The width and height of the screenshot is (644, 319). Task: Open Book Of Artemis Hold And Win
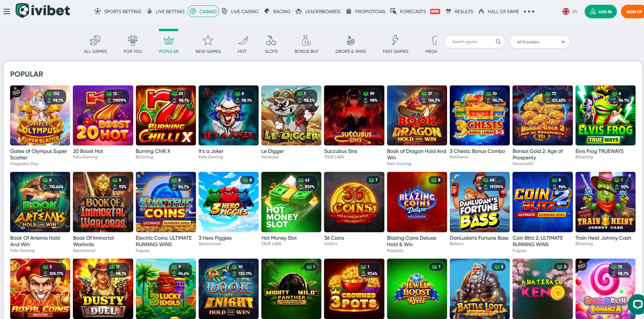point(40,202)
